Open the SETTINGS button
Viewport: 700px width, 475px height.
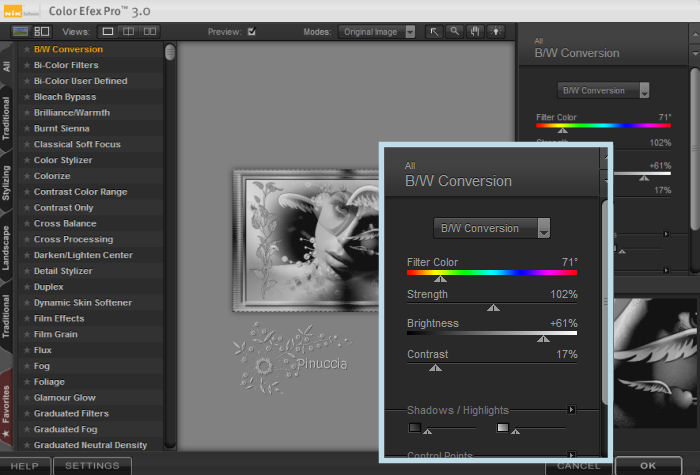[92, 466]
